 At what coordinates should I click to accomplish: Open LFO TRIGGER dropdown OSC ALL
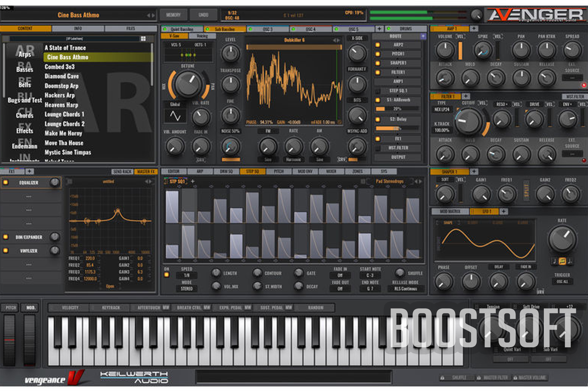[562, 281]
